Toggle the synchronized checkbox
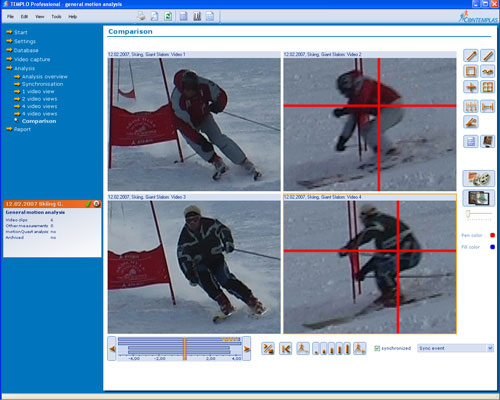 377,348
